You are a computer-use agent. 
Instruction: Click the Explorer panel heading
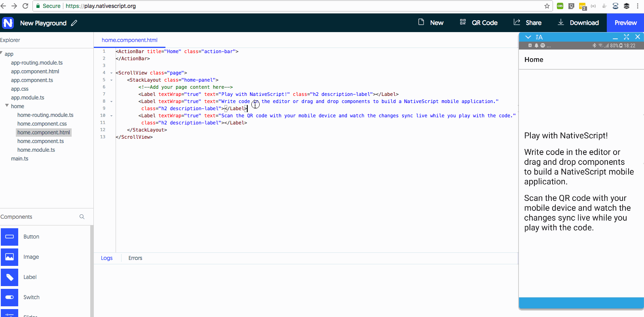[10, 40]
